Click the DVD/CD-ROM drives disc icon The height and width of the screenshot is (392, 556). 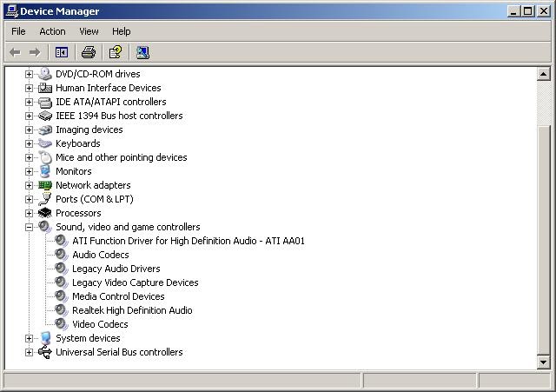pyautogui.click(x=45, y=74)
